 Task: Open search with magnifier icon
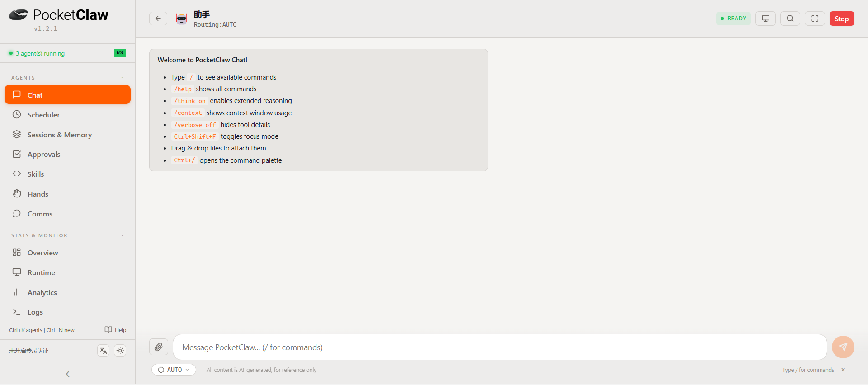pos(790,19)
